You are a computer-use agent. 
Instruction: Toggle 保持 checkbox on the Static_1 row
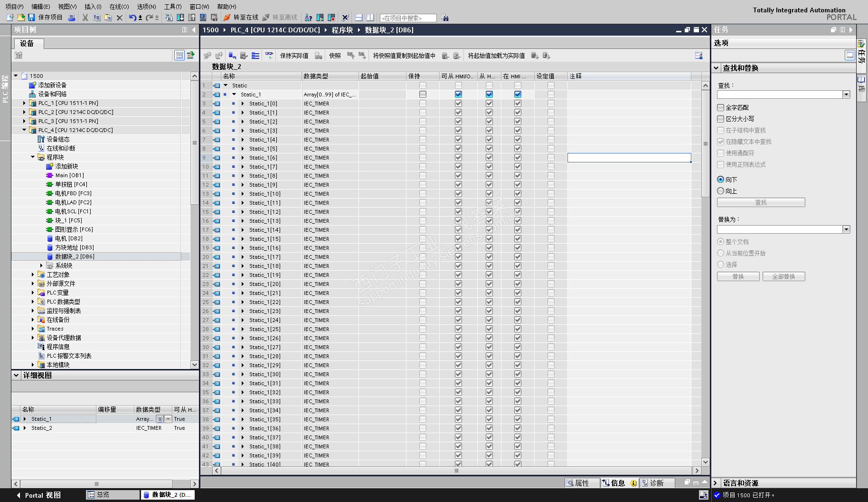point(423,95)
